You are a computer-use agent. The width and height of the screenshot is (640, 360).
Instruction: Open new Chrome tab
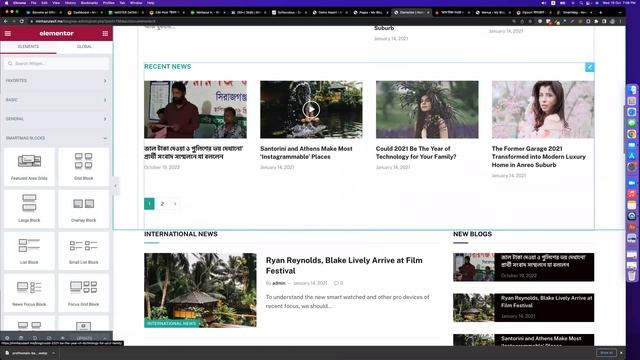point(600,13)
